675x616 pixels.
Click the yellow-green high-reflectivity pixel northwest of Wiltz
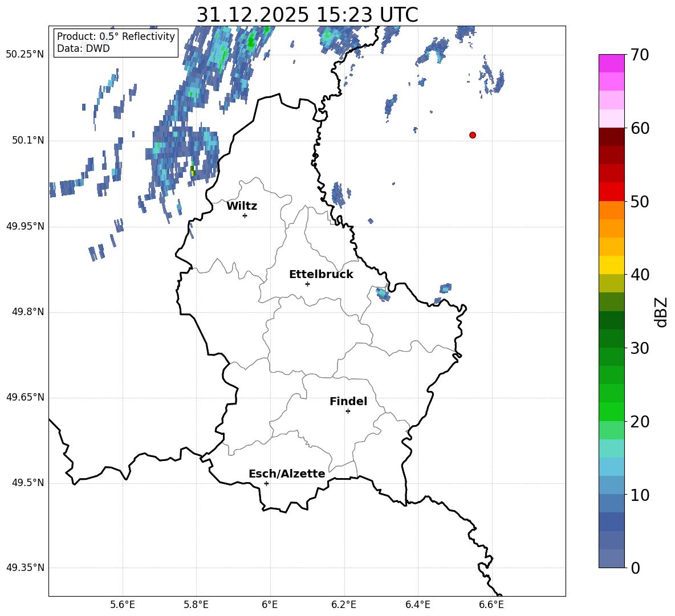click(x=193, y=170)
